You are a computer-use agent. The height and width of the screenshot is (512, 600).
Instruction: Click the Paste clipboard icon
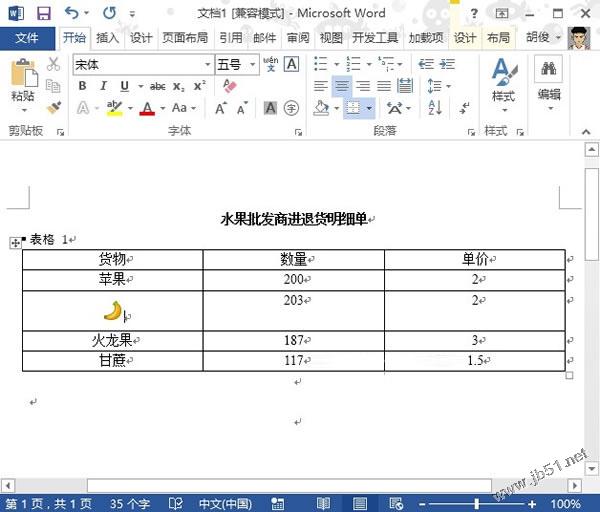(x=24, y=72)
